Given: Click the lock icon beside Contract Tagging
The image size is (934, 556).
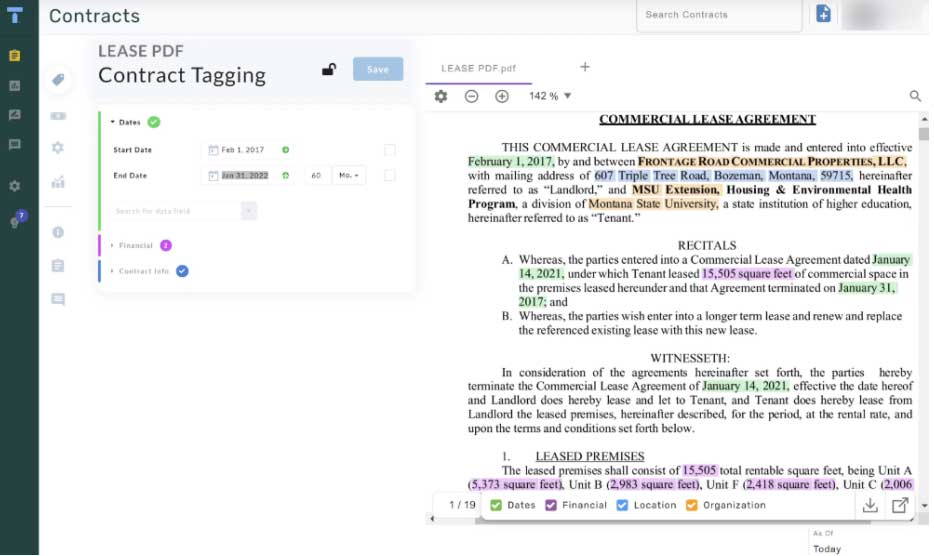Looking at the screenshot, I should (328, 69).
